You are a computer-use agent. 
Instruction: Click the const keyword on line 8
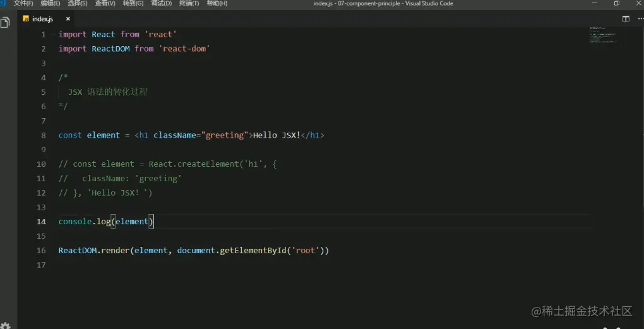pyautogui.click(x=70, y=135)
